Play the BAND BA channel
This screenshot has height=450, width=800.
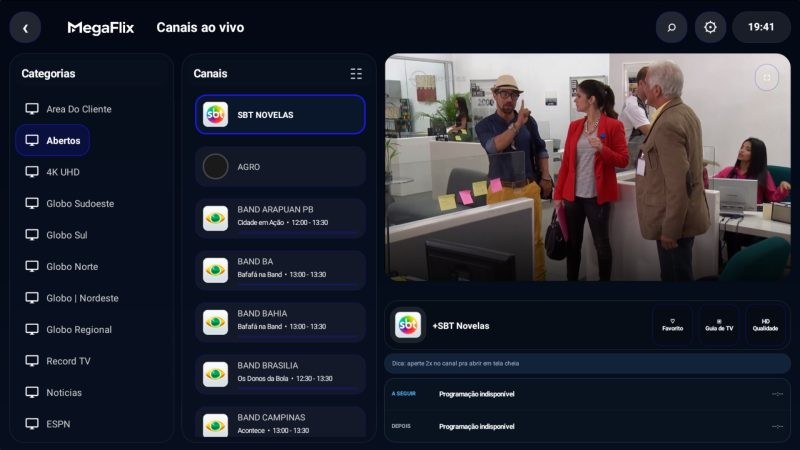pos(280,270)
